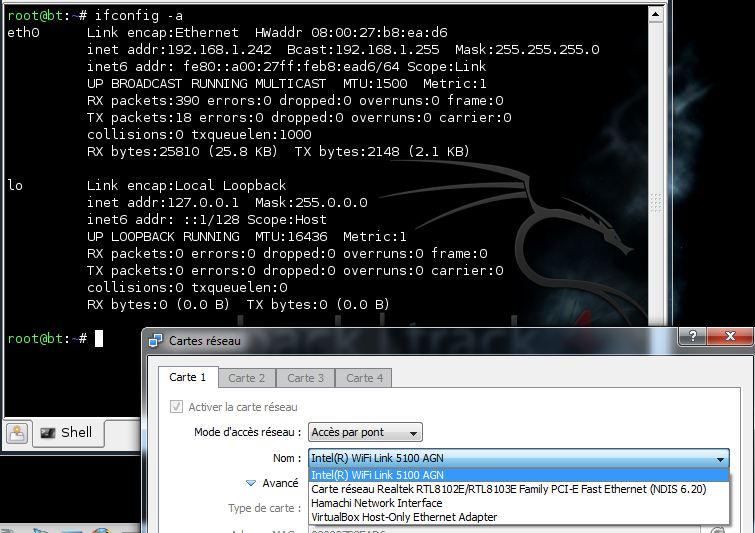
Task: Click the terminal cursor at the last prompt
Action: [x=99, y=338]
